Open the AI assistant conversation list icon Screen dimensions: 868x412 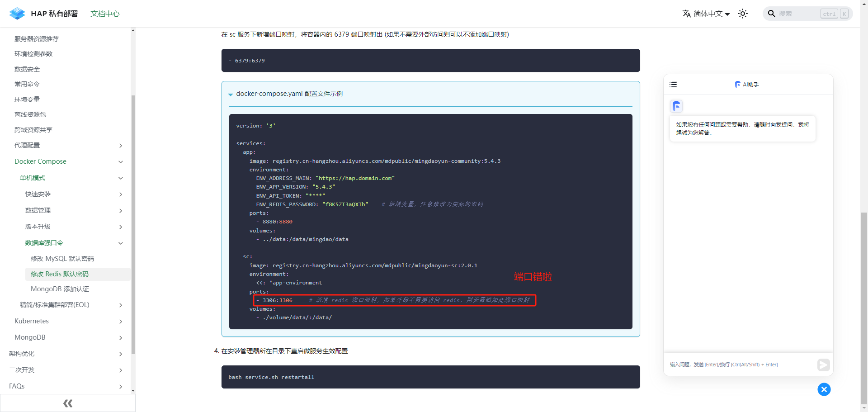pyautogui.click(x=673, y=85)
